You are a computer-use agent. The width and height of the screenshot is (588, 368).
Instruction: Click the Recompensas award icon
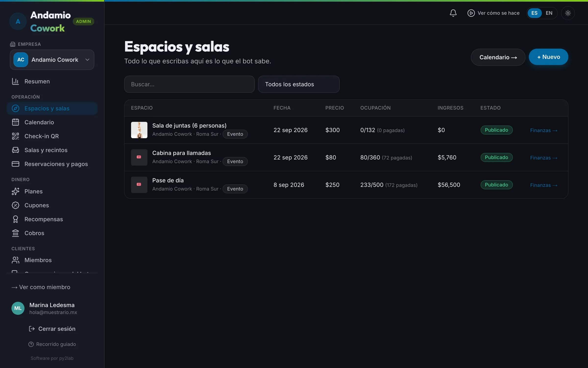click(15, 219)
